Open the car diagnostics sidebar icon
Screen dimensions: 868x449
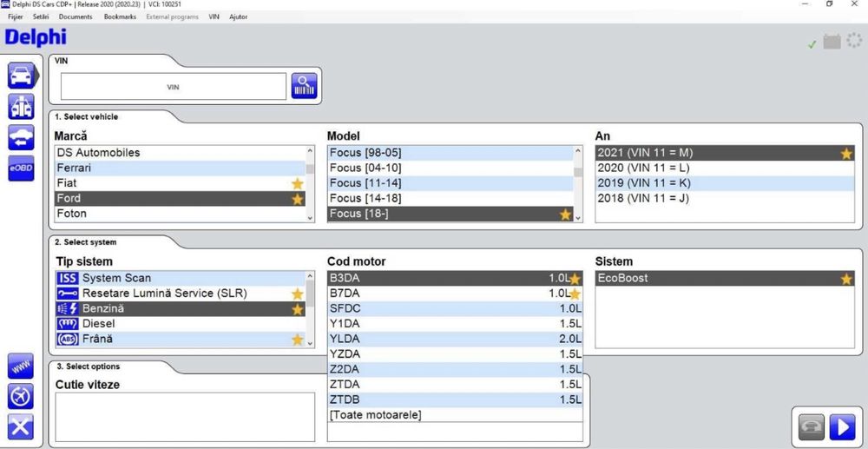(x=21, y=76)
